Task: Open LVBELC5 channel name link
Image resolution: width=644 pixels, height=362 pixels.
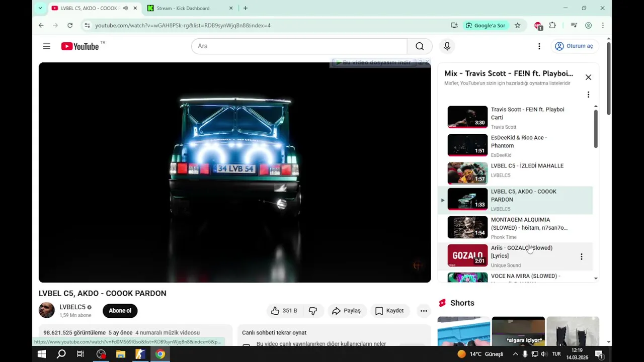Action: 72,307
